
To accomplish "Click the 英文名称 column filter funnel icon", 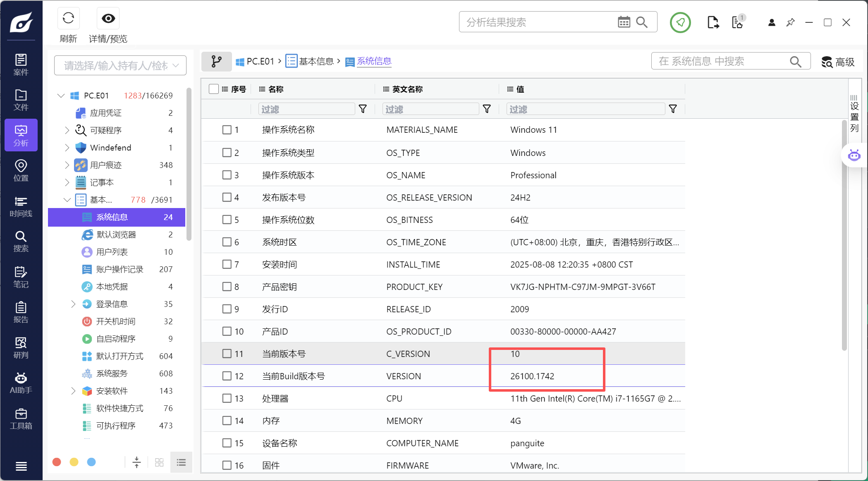I will coord(487,109).
